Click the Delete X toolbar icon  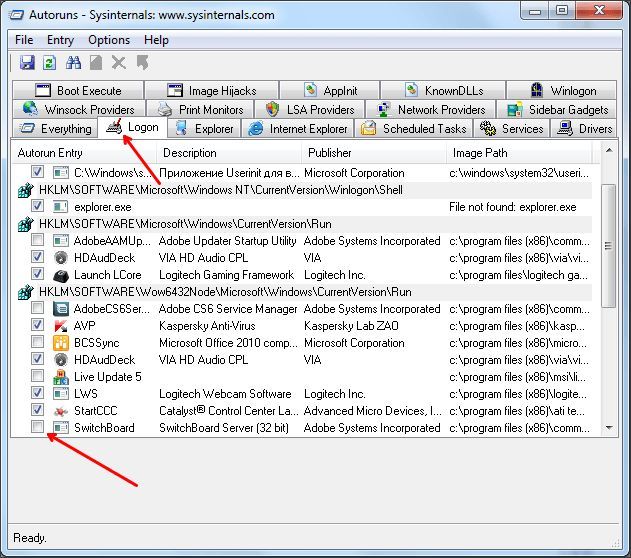119,62
